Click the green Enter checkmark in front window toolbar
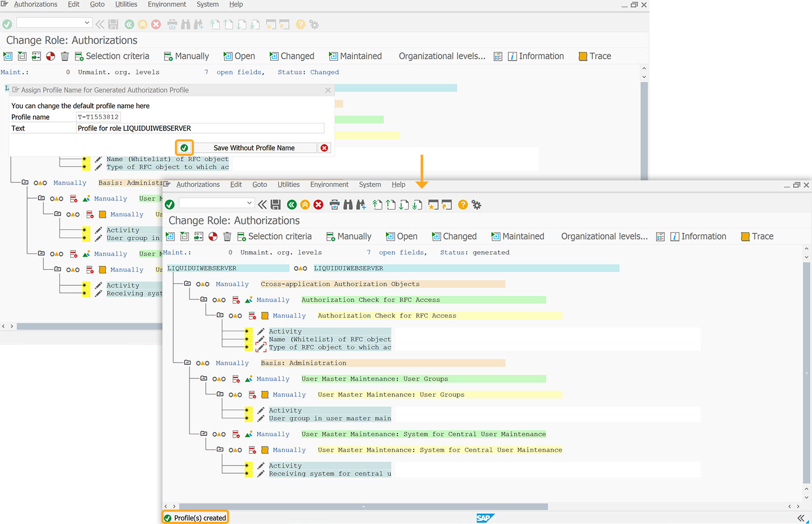The width and height of the screenshot is (812, 524). coord(169,205)
